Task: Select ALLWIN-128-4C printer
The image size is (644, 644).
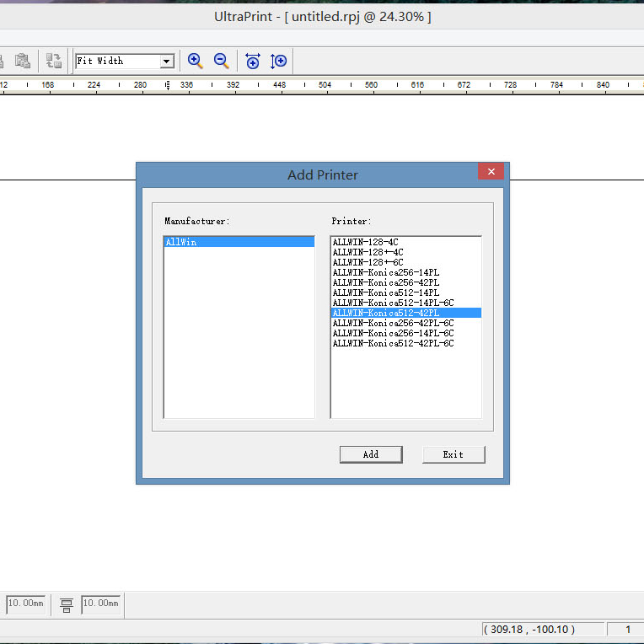Action: [x=365, y=242]
